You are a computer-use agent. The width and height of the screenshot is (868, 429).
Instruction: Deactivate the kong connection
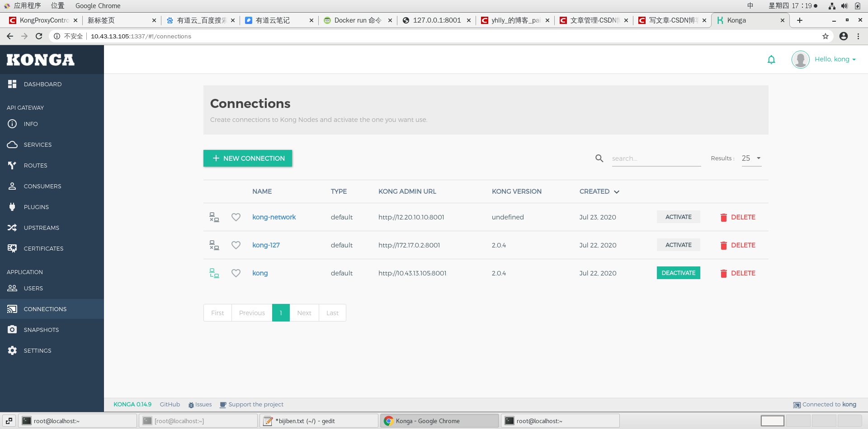point(678,273)
